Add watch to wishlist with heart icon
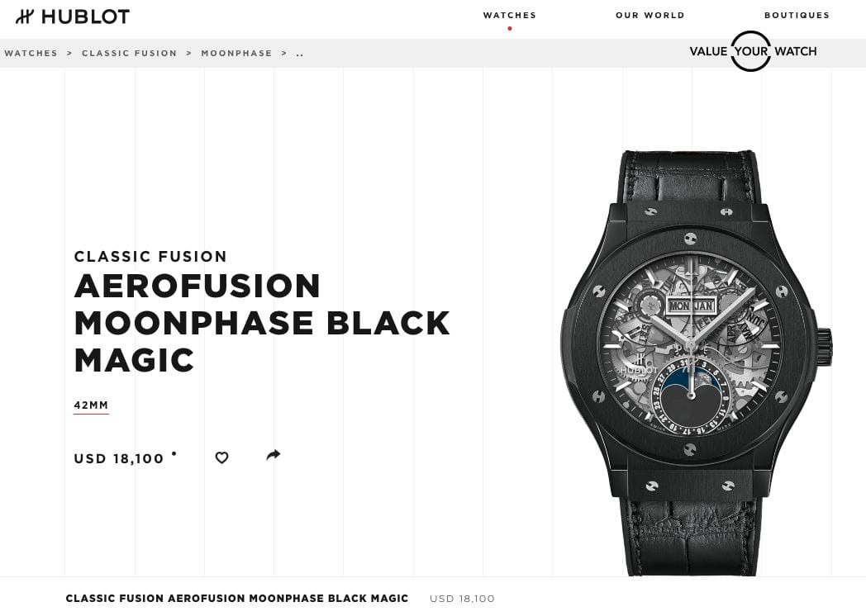866x616 pixels. [x=221, y=457]
